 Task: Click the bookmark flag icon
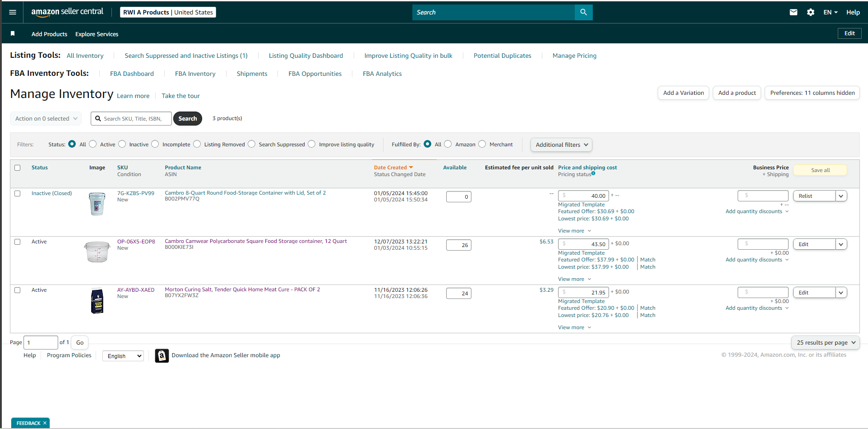coord(13,33)
